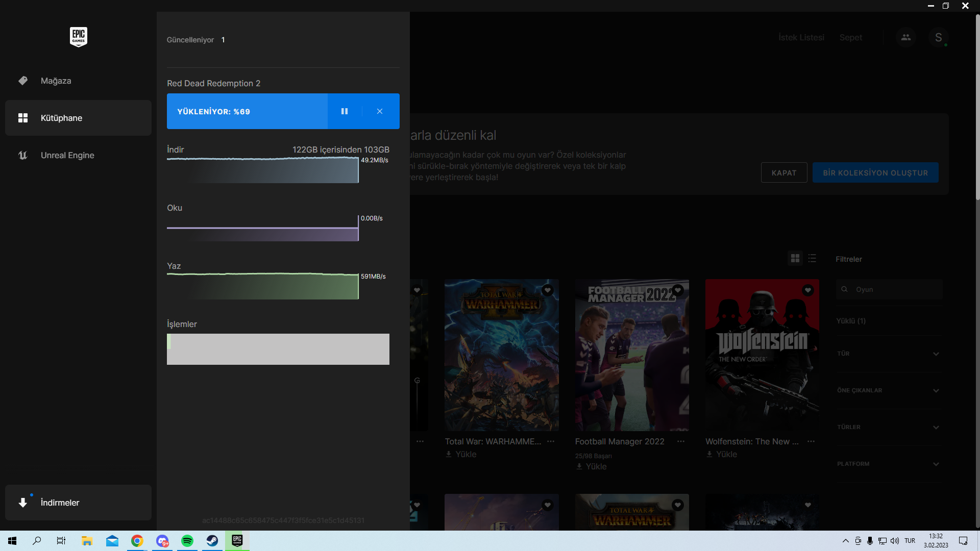Screen dimensions: 980x551
Task: Dismiss the banner with KAPAT
Action: click(x=784, y=172)
